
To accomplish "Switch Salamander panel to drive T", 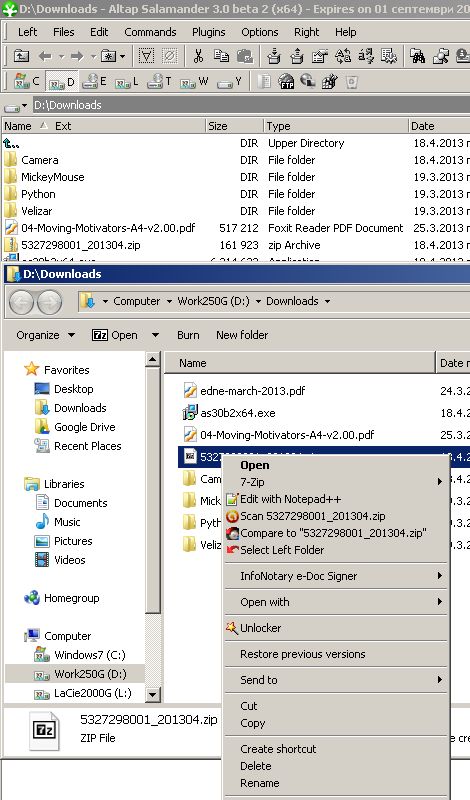I will tap(159, 82).
